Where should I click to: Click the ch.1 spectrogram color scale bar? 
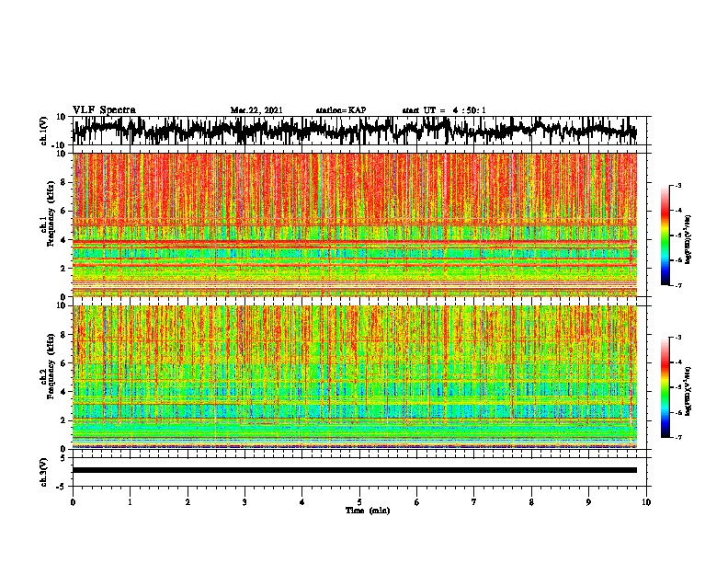[x=665, y=236]
